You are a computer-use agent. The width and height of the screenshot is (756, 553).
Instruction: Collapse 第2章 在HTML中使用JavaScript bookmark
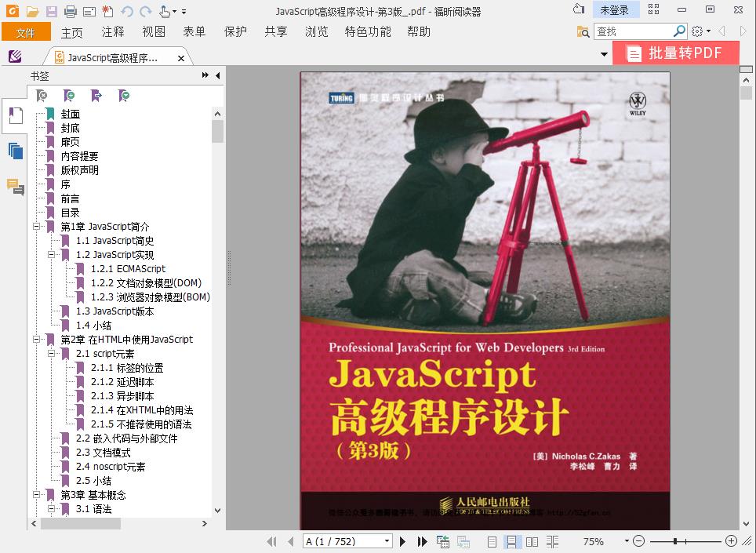(x=36, y=340)
